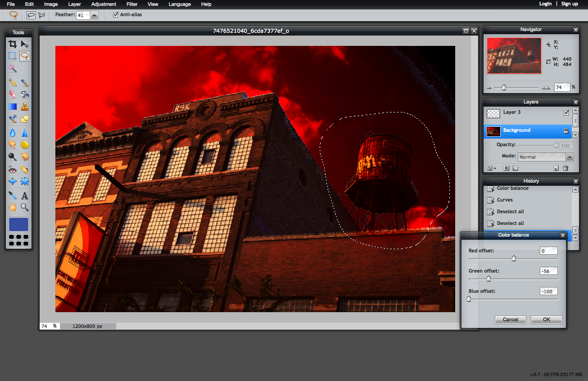The height and width of the screenshot is (381, 588).
Task: Select the Smudge finger tool
Action: pyautogui.click(x=13, y=145)
